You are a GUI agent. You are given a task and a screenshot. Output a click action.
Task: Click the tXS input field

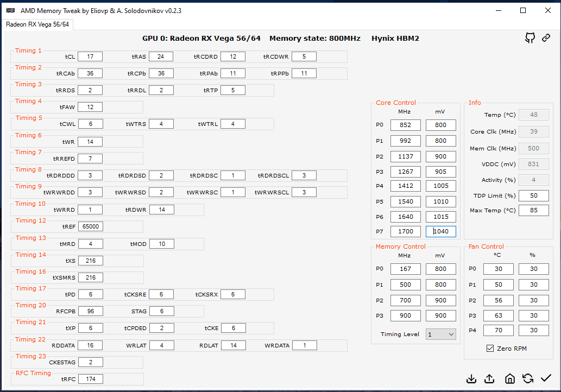(91, 261)
